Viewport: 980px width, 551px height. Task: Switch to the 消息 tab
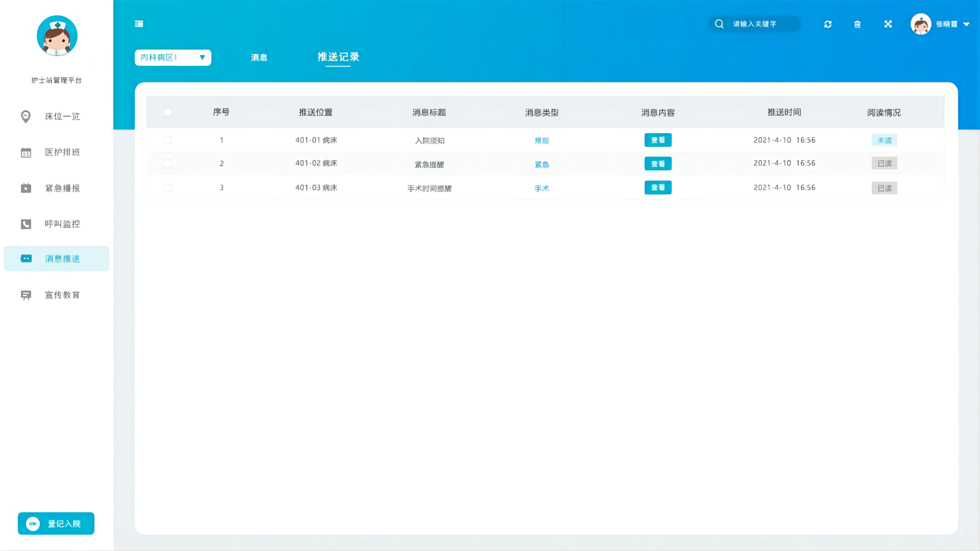click(259, 57)
